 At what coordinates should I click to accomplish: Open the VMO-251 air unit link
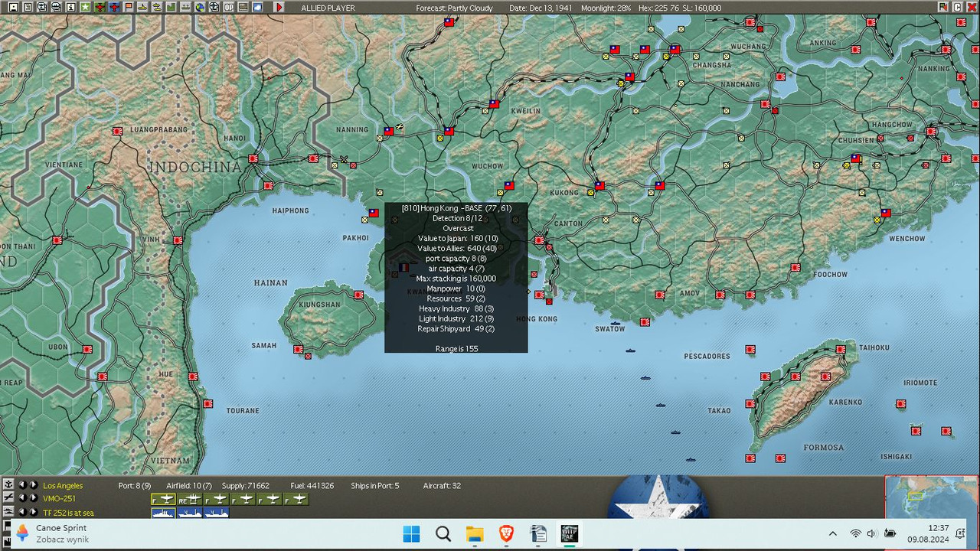point(60,499)
